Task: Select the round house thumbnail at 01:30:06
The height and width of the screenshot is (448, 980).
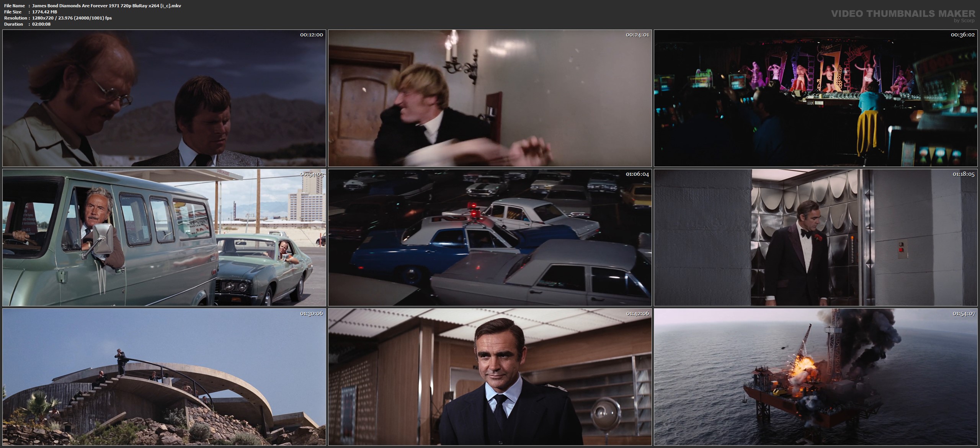Action: 164,377
